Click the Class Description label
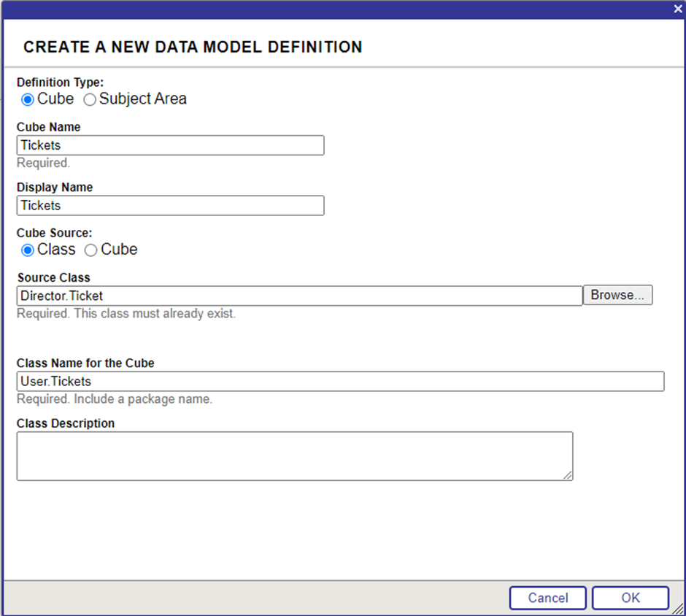This screenshot has width=686, height=616. point(66,423)
